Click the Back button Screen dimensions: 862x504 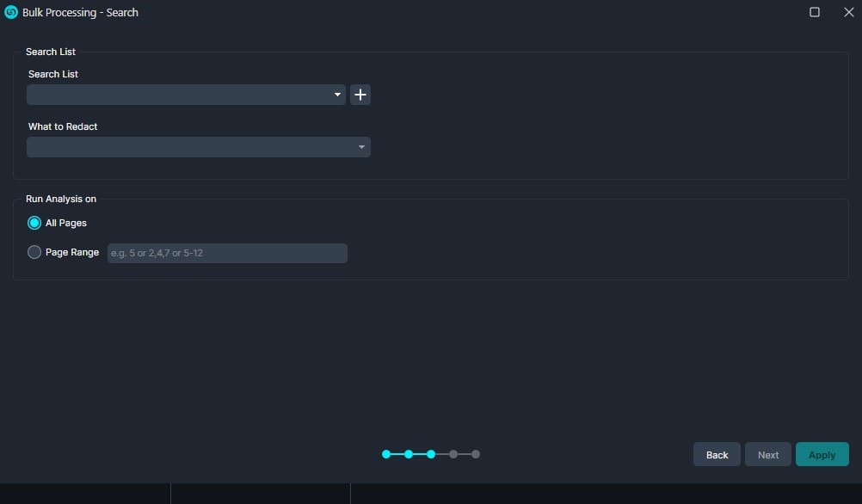click(716, 454)
